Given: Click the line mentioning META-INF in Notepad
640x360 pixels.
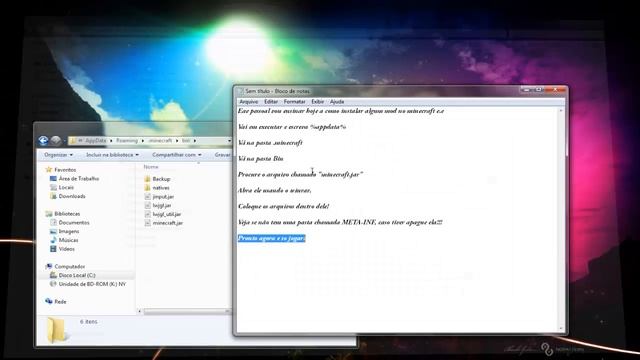Looking at the screenshot, I should point(340,222).
